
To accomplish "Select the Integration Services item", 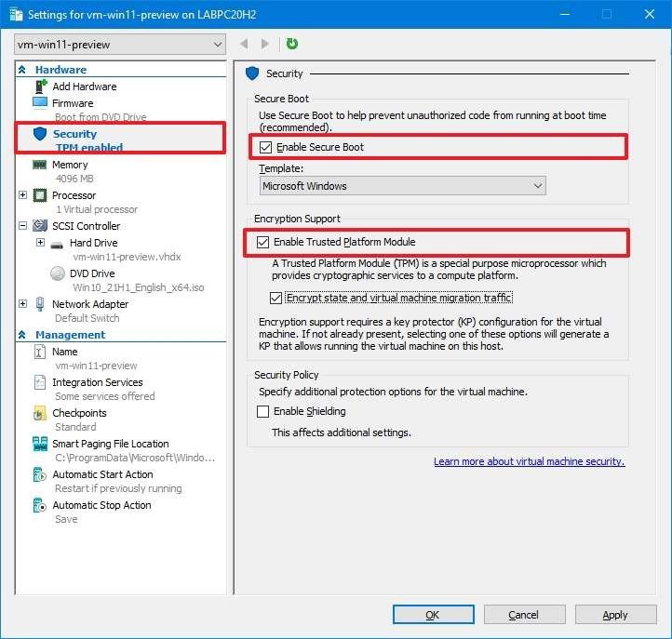I will click(x=98, y=382).
